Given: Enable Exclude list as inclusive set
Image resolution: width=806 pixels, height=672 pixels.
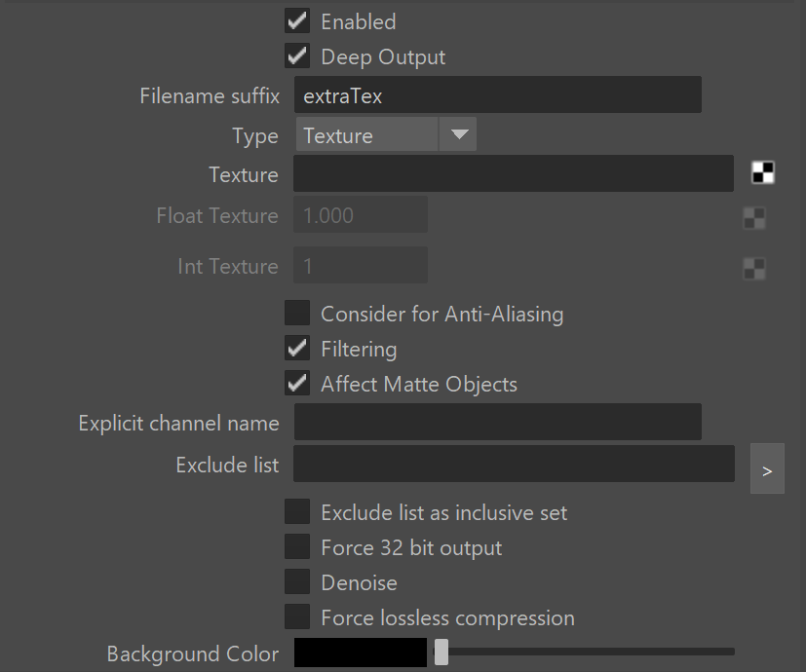Looking at the screenshot, I should pyautogui.click(x=297, y=511).
